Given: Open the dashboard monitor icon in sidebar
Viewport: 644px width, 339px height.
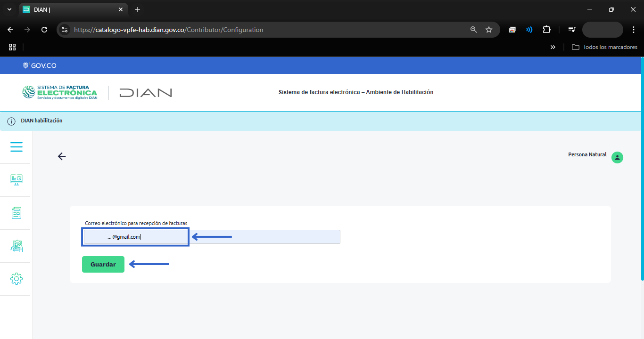Looking at the screenshot, I should coord(17,179).
